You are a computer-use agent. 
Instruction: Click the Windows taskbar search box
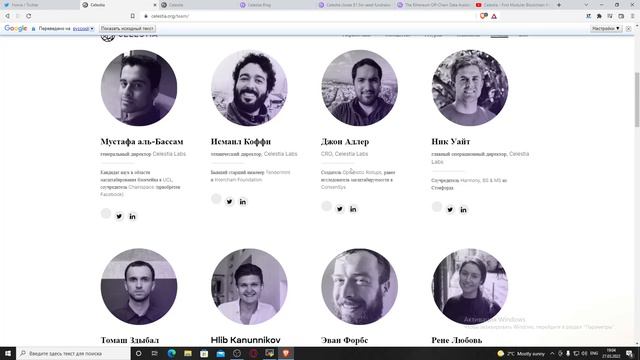[73, 353]
